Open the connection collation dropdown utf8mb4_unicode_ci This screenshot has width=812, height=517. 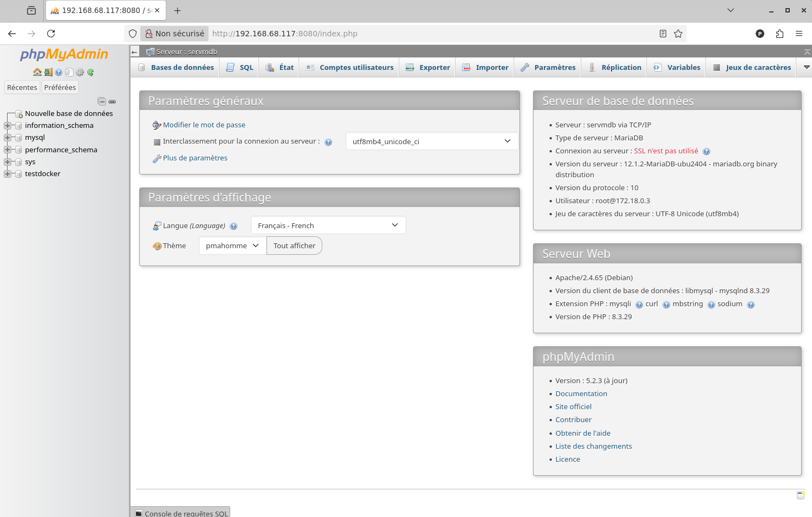click(x=432, y=141)
